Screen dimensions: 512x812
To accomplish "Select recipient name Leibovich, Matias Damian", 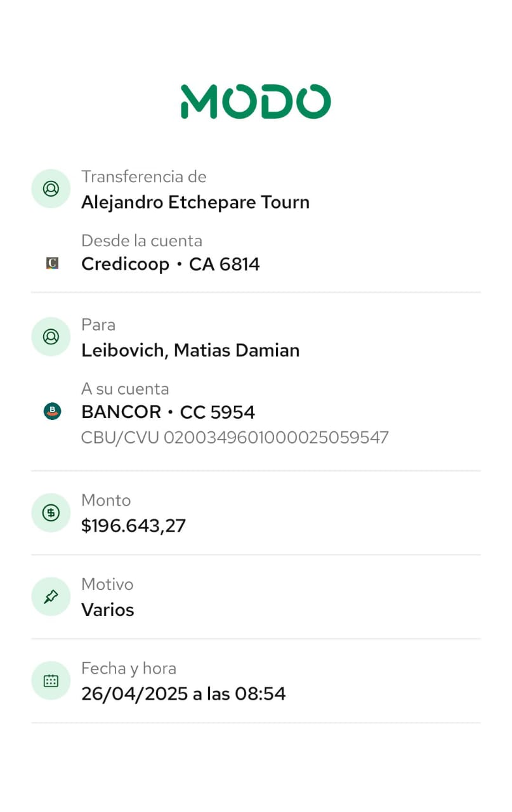I will [190, 350].
